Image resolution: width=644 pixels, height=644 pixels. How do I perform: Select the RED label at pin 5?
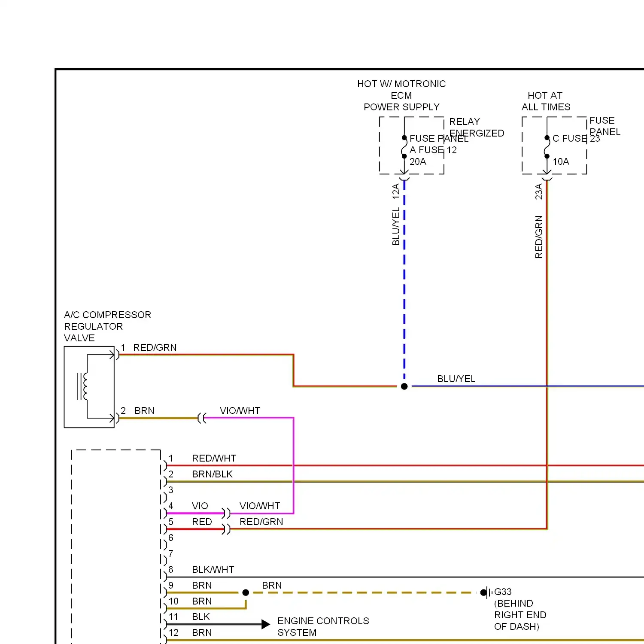(202, 522)
